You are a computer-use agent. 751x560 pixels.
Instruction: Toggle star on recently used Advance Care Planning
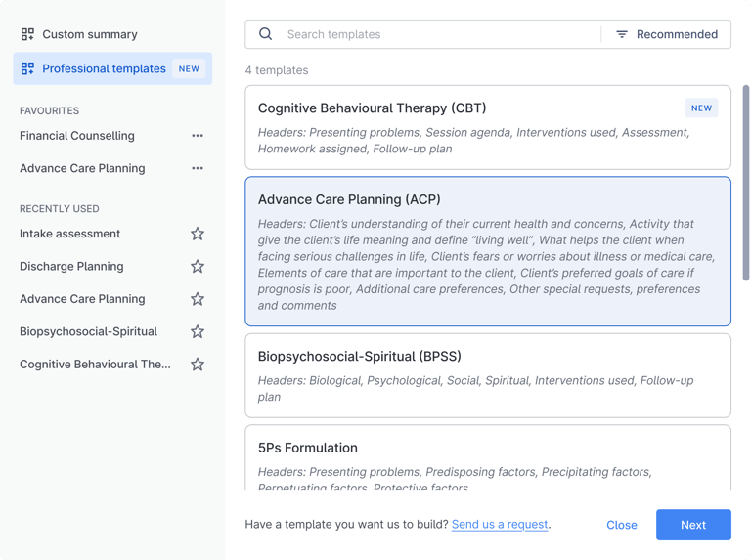[x=198, y=299]
